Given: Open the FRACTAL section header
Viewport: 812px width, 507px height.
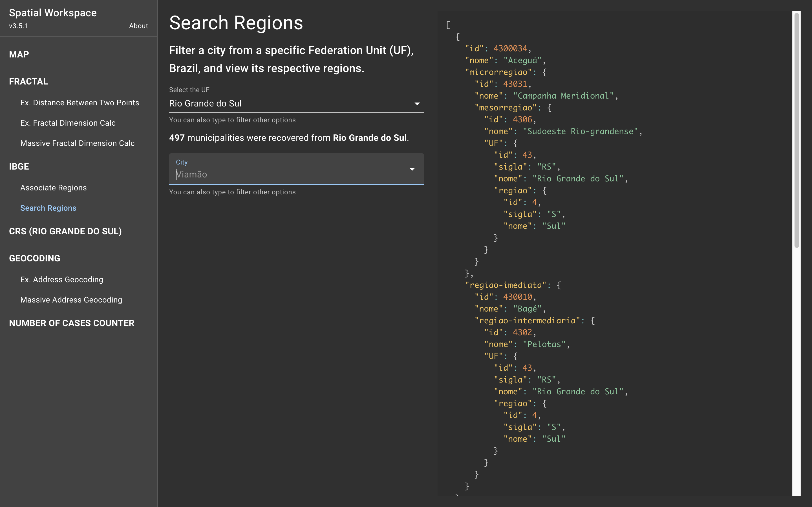Looking at the screenshot, I should tap(28, 81).
